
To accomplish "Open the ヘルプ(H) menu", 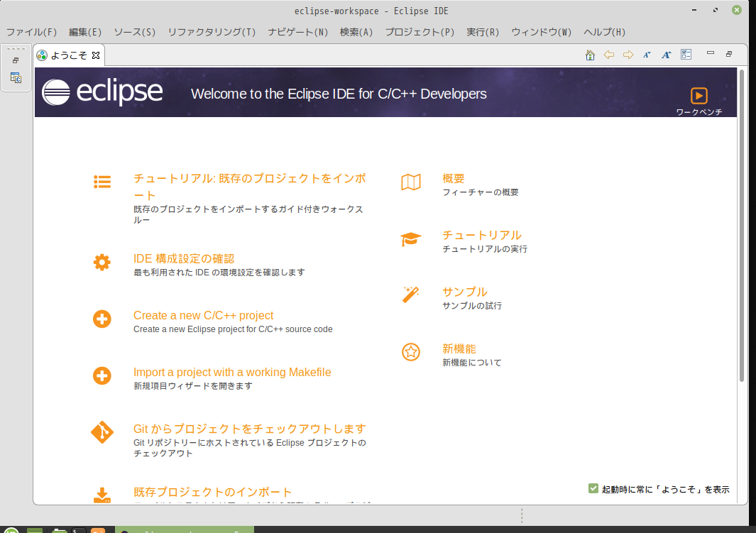I will [604, 32].
